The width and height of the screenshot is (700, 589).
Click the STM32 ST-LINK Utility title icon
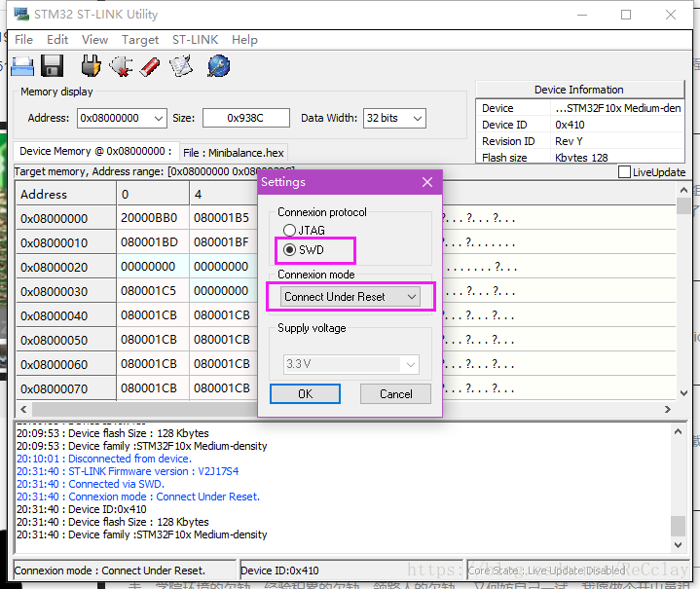[21, 14]
